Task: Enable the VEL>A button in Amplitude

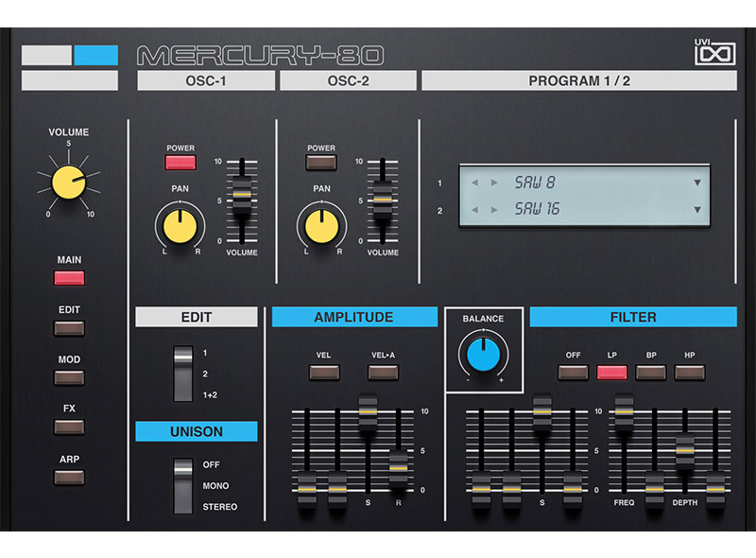Action: (383, 373)
